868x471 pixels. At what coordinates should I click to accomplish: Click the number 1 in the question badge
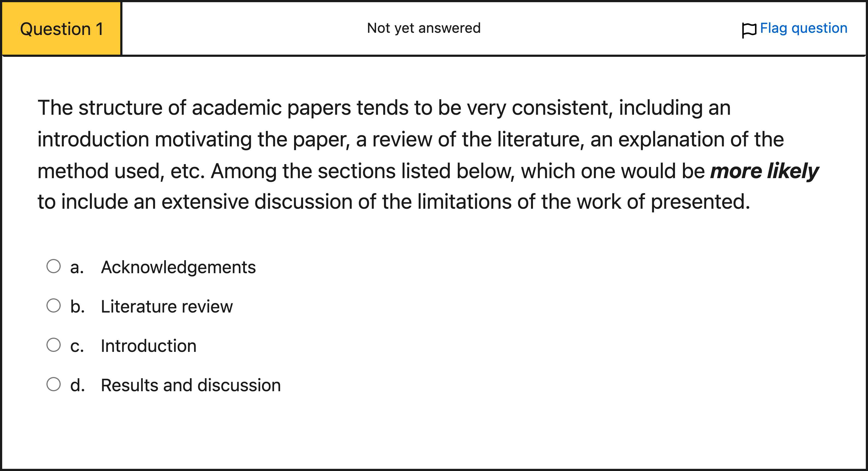coord(99,29)
